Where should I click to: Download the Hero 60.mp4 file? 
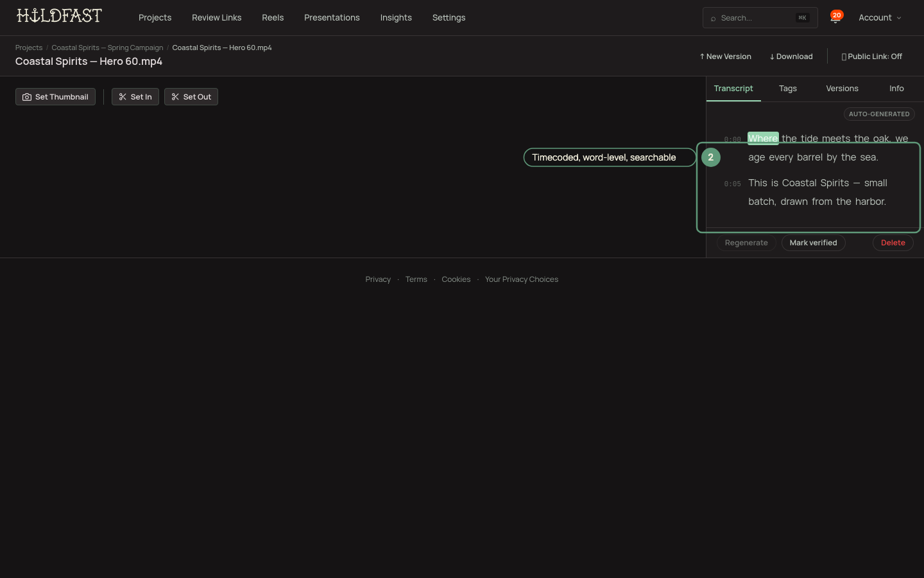(791, 57)
